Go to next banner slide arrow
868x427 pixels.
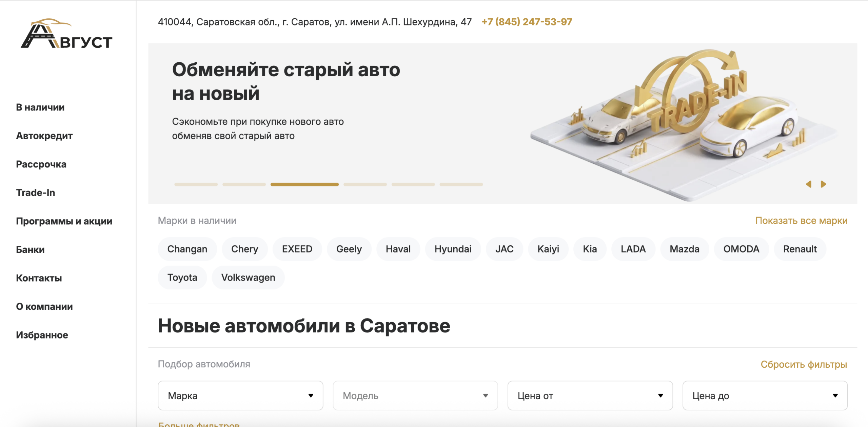[823, 184]
